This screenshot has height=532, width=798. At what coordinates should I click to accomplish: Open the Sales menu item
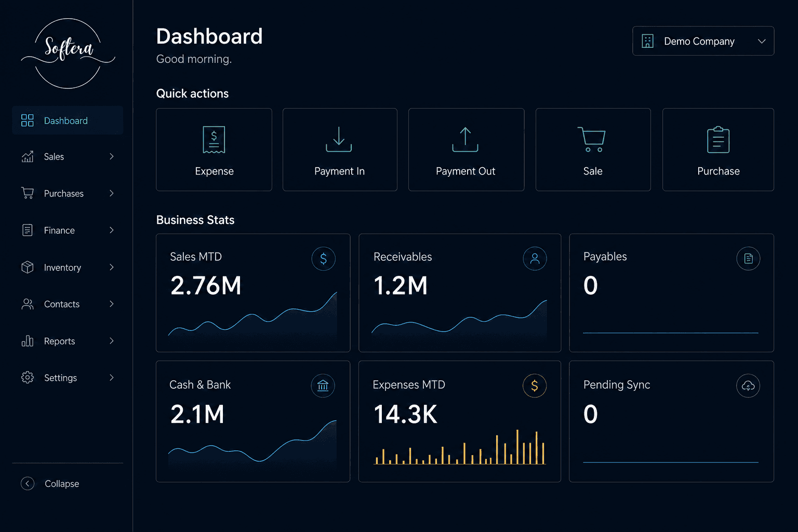coord(68,156)
